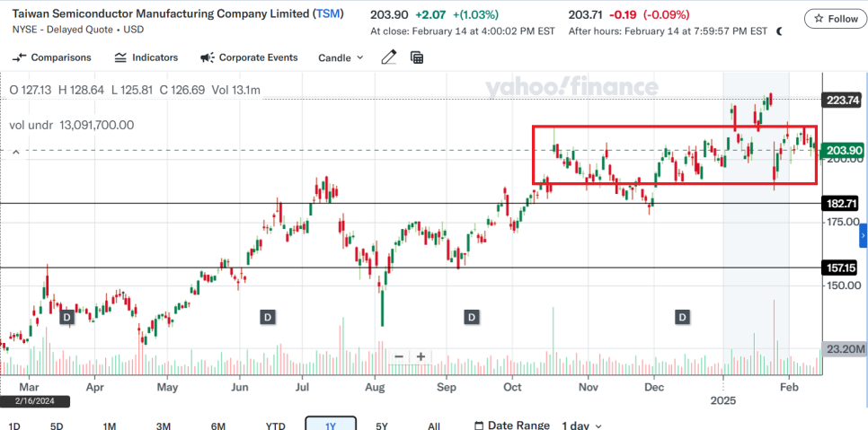Image resolution: width=868 pixels, height=430 pixels.
Task: Follow the TSM stock
Action: [x=836, y=19]
